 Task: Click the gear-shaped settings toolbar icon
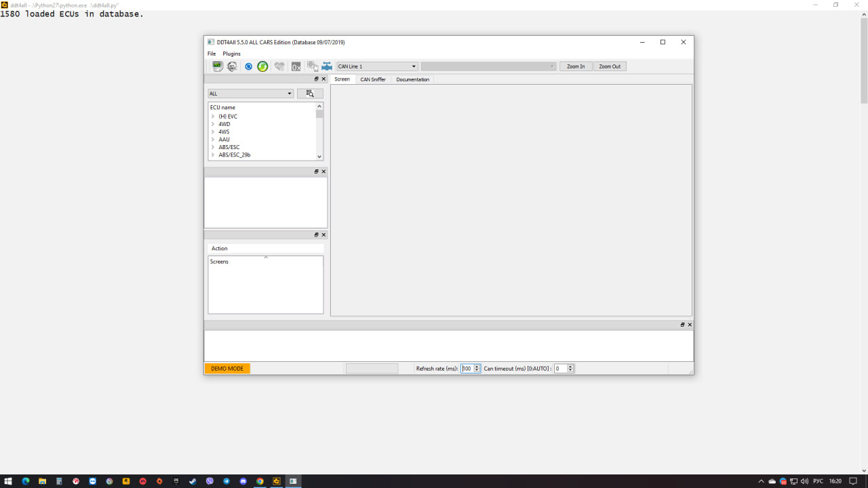232,66
